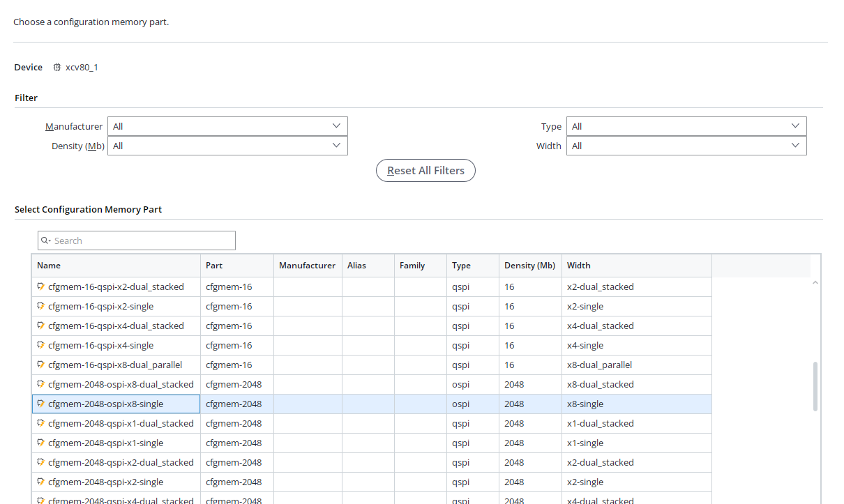Click icon of cfgmem-16-qspi-x4-single row
The width and height of the screenshot is (844, 504).
(41, 345)
